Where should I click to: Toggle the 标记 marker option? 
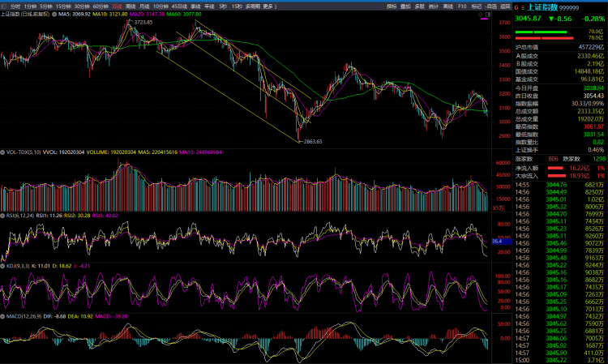coord(475,6)
